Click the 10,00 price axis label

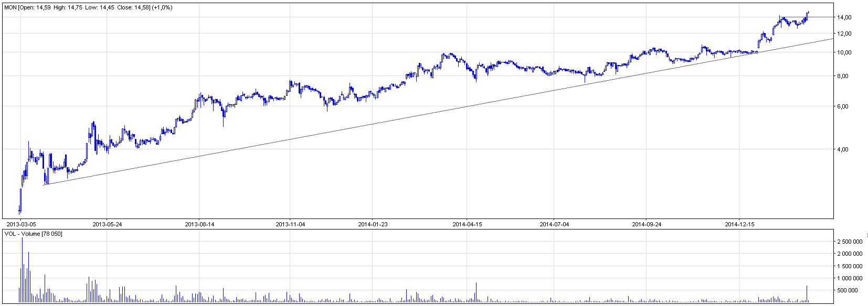click(844, 52)
